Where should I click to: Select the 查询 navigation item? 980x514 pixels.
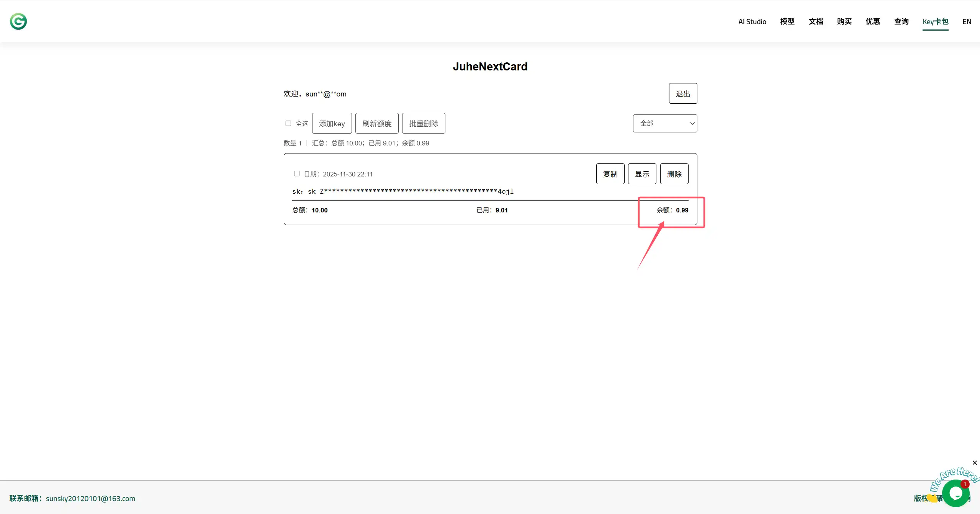[901, 21]
